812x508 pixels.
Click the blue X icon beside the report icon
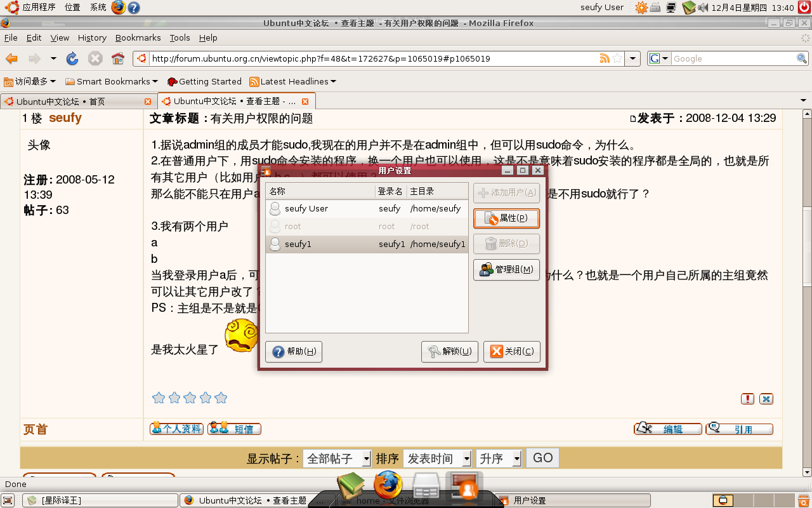[766, 399]
